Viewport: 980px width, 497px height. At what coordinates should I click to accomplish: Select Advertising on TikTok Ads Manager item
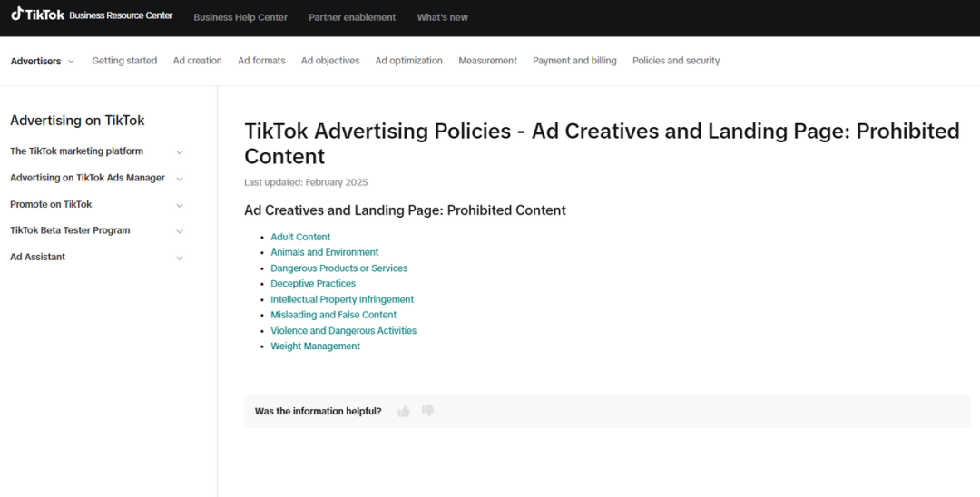click(87, 178)
